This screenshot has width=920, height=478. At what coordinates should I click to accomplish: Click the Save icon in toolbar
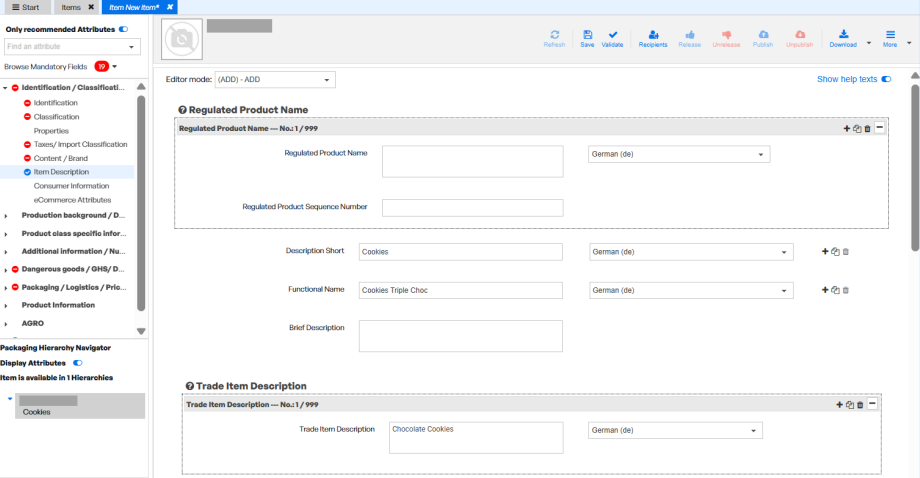pos(587,35)
